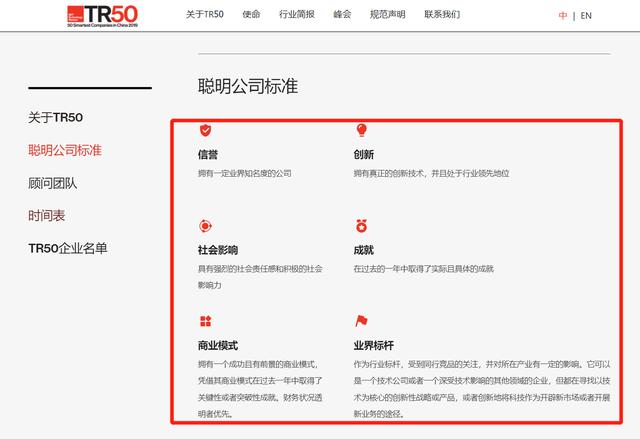Viewport: 640px width, 439px height.
Task: Open 时间表 in the sidebar
Action: click(x=46, y=215)
